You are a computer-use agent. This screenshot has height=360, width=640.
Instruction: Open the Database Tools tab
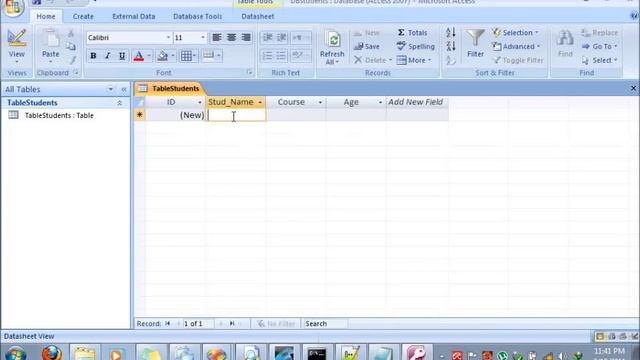coord(198,16)
